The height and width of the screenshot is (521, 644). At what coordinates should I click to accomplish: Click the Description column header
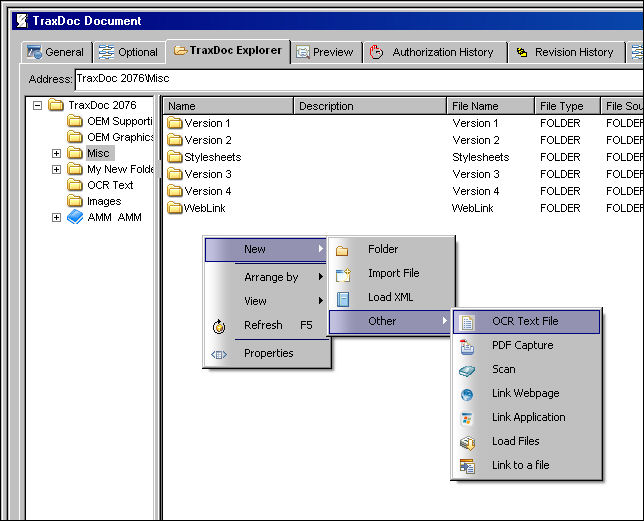(x=370, y=106)
